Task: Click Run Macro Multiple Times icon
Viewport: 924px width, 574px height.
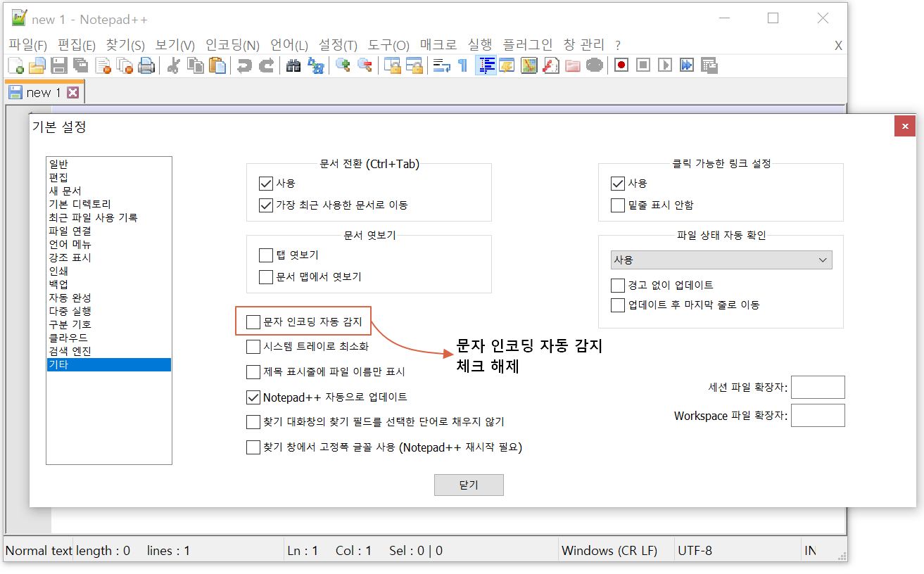Action: [686, 66]
